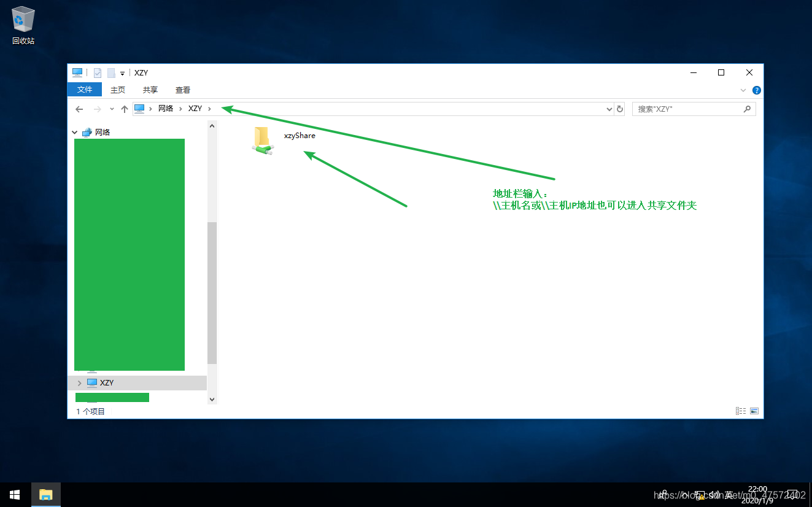Image resolution: width=812 pixels, height=507 pixels.
Task: Open the volume tray icon
Action: [x=714, y=495]
